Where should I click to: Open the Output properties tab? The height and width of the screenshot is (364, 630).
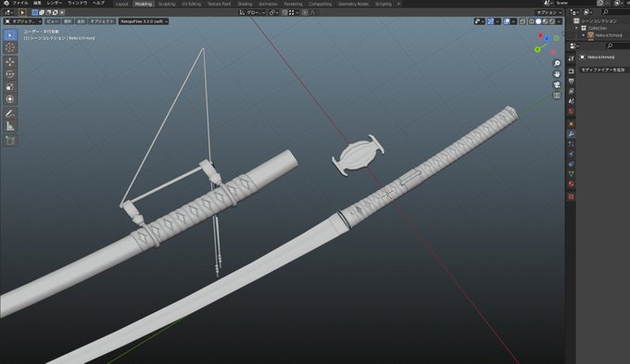coord(571,82)
